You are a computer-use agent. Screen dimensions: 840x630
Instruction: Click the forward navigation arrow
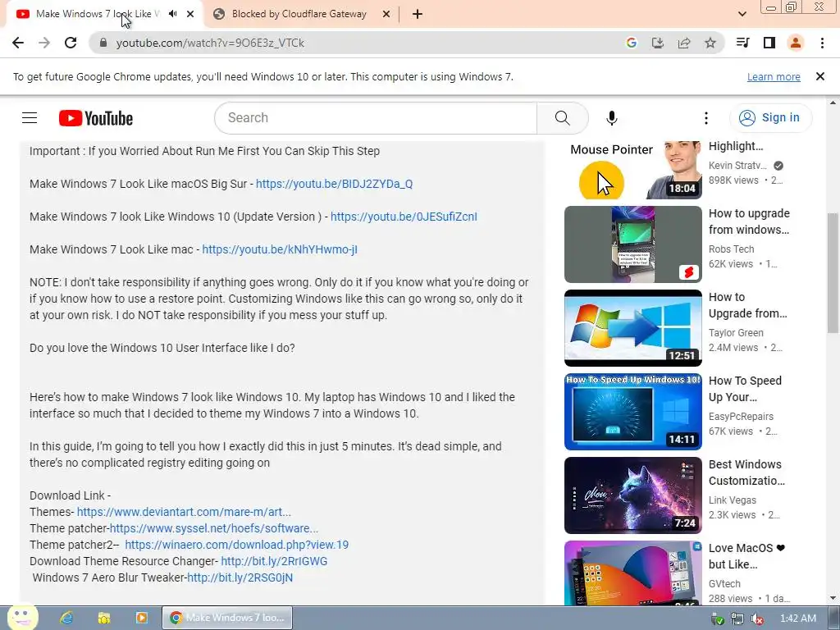44,43
